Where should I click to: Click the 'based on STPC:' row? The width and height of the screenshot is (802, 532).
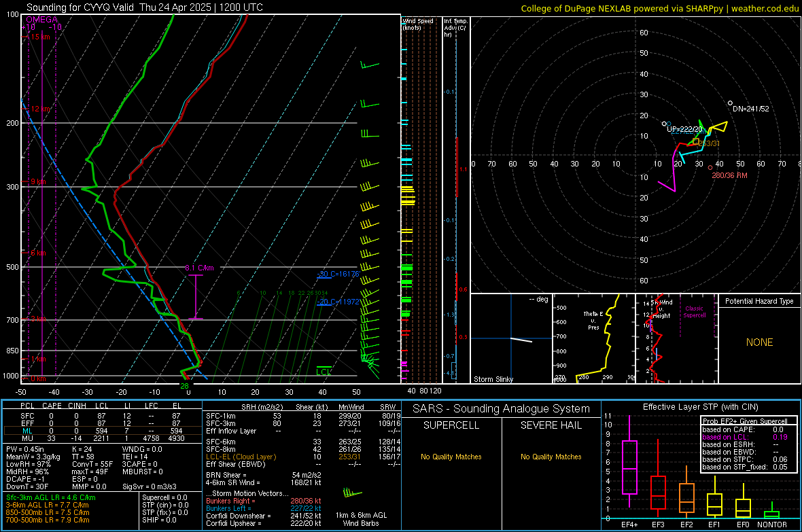[745, 459]
